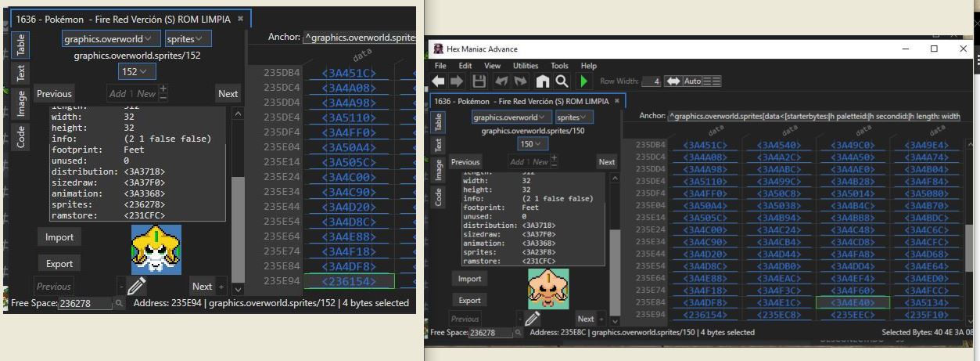Click the Row Width input field
Screen dimensions: 980x361
click(651, 81)
